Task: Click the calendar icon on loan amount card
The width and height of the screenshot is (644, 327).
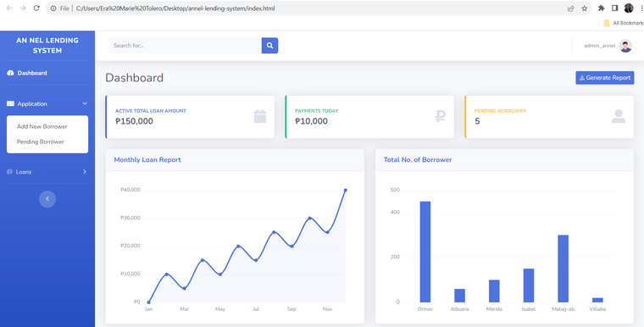Action: 260,117
